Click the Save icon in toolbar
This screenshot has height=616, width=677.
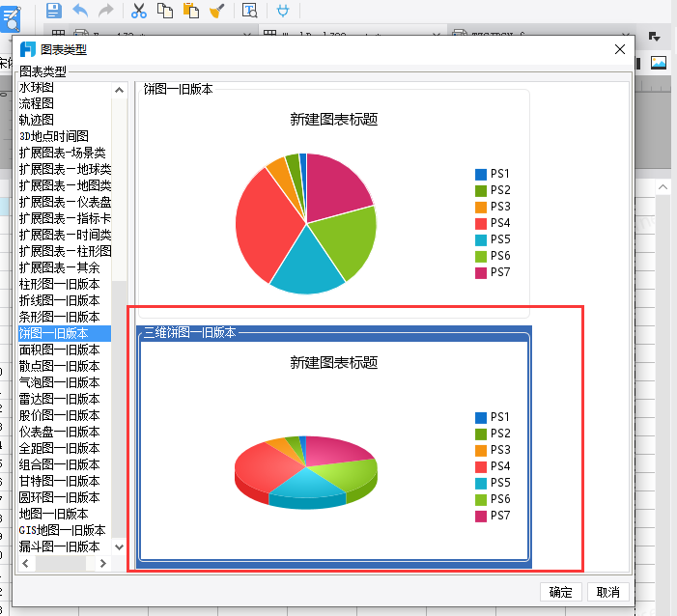[x=54, y=10]
